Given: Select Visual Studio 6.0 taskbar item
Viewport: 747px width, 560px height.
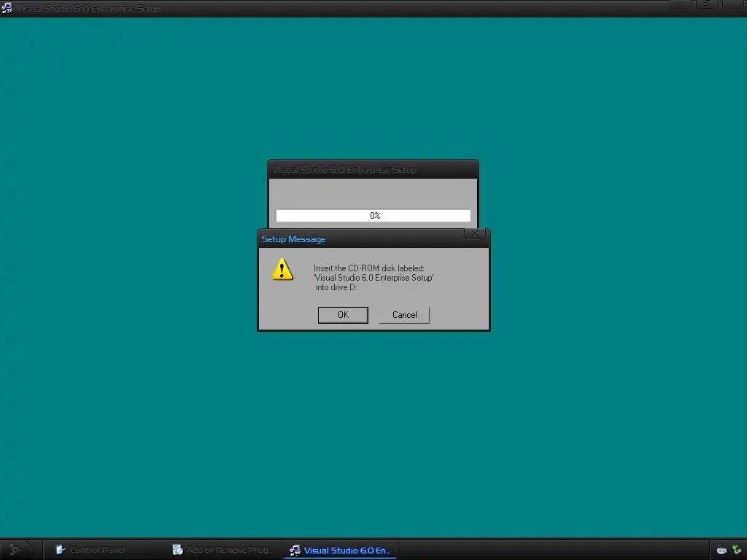Looking at the screenshot, I should point(340,550).
